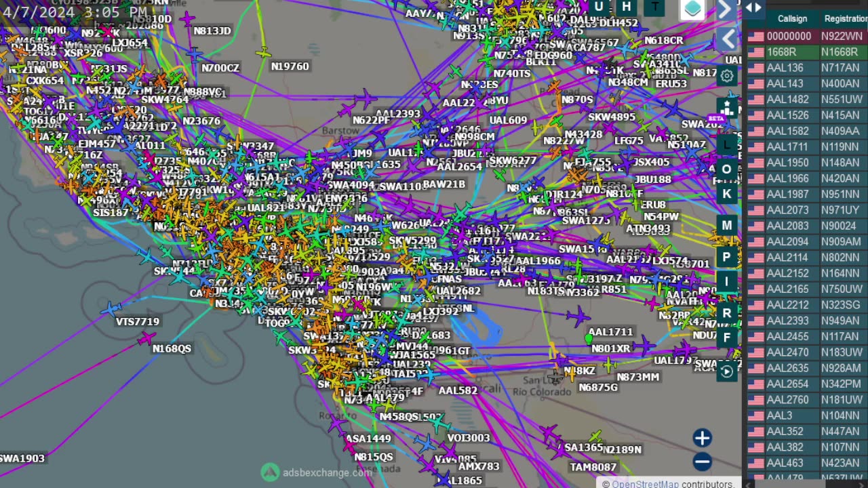The image size is (868, 488).
Task: Expand sidebar with left chevron arrow
Action: click(x=728, y=39)
